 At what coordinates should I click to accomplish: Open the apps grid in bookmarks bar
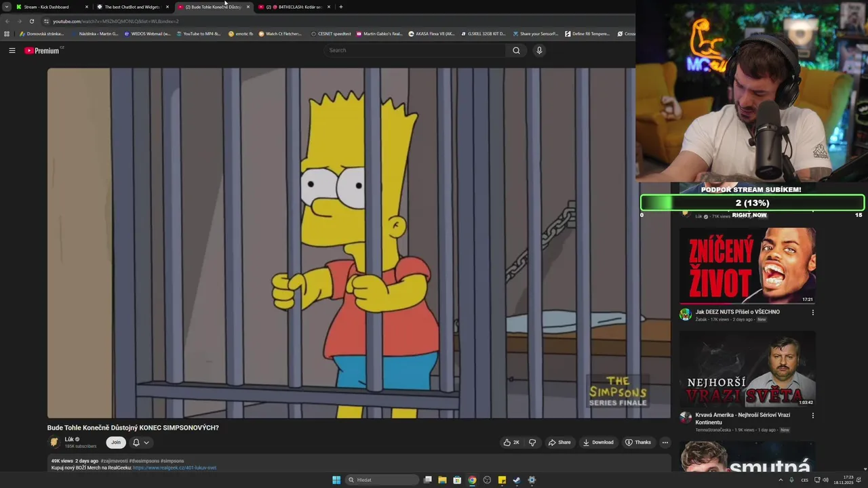[x=7, y=33]
